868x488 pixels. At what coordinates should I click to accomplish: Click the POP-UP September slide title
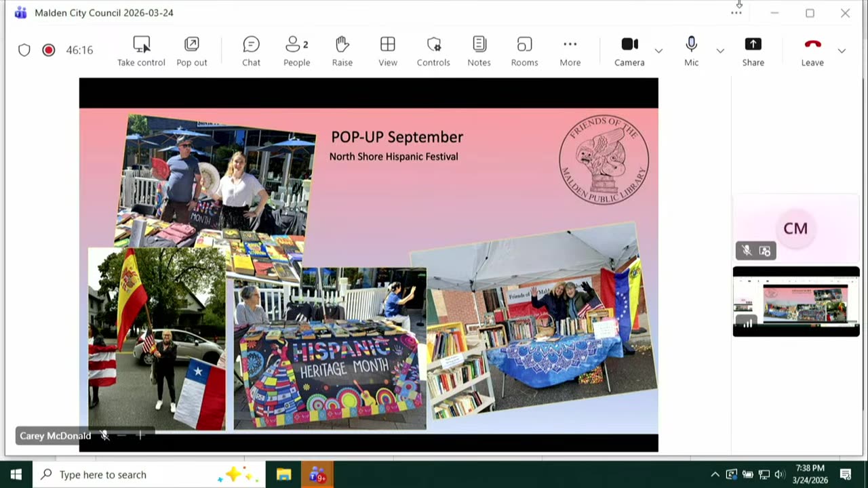coord(397,137)
